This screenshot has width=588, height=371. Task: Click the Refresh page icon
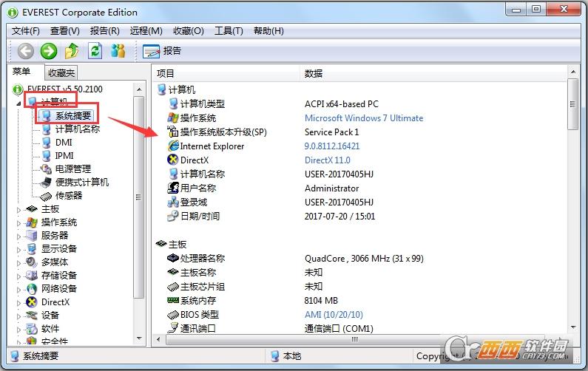pos(95,50)
